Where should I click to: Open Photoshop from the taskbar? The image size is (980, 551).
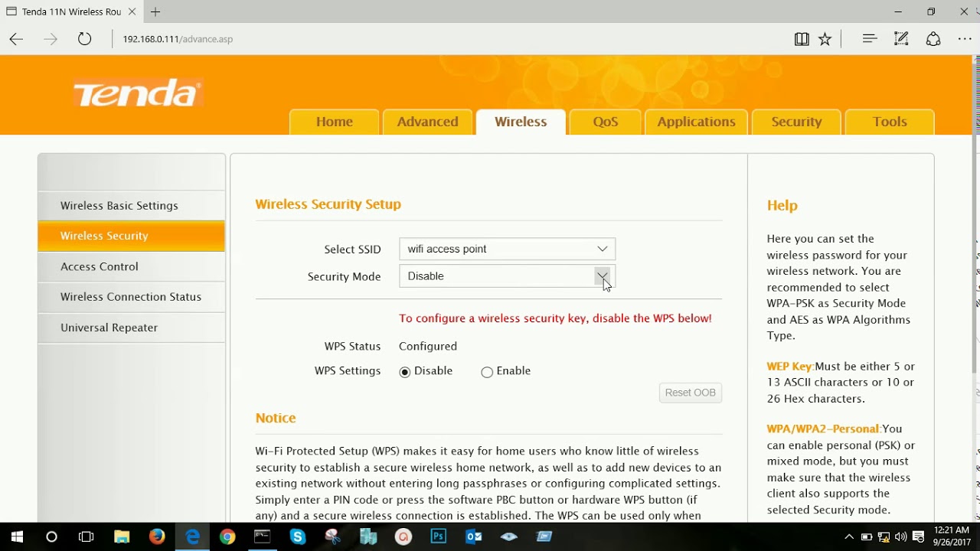click(x=439, y=536)
